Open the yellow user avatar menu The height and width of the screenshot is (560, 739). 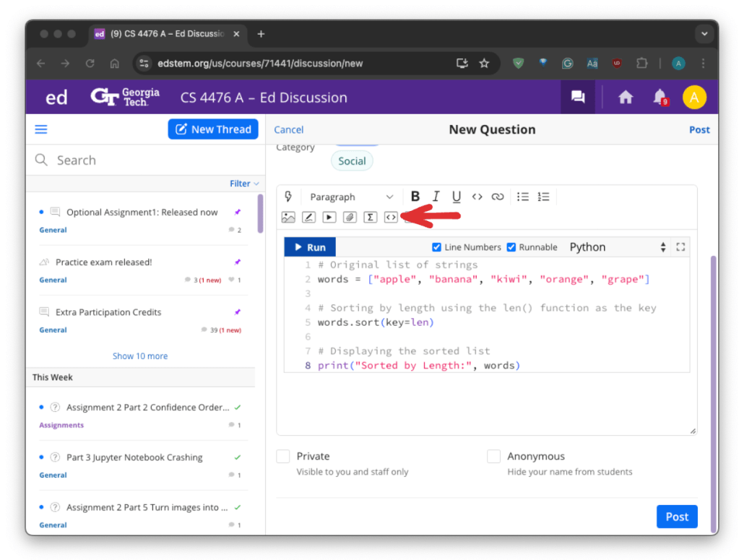[x=694, y=97]
